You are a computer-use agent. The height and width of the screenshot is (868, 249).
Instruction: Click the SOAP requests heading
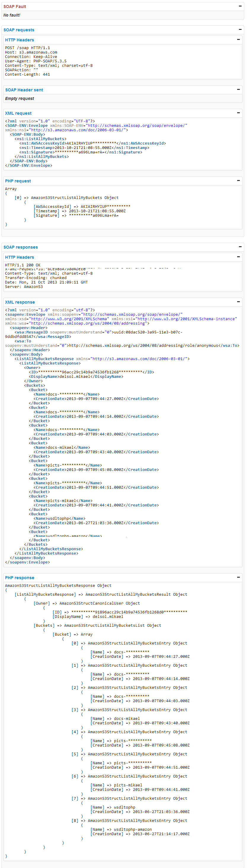(19, 30)
